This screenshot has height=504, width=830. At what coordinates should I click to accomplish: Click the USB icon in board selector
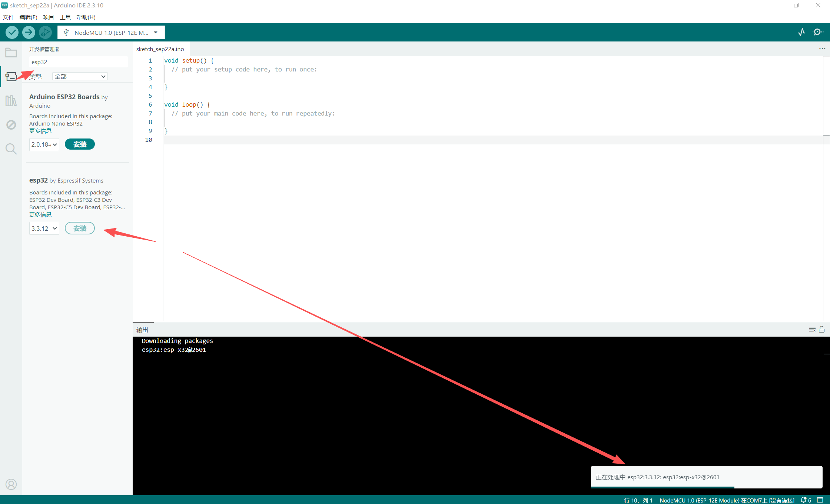66,33
